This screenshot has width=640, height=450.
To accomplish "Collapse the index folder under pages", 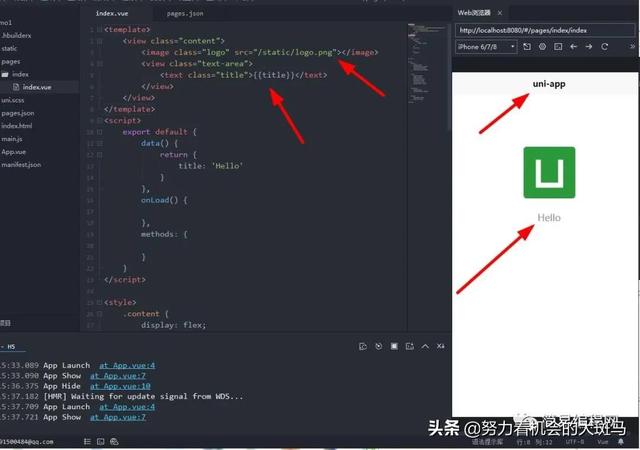I will click(16, 74).
